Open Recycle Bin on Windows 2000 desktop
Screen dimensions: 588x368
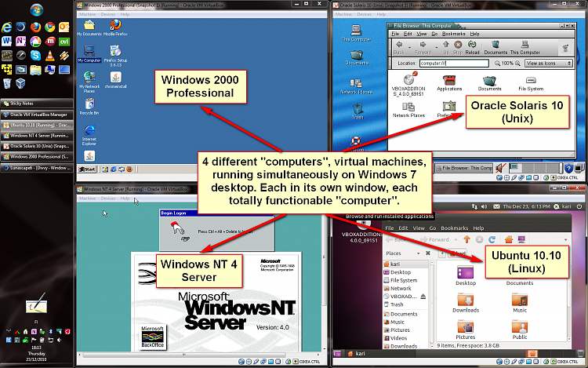[89, 106]
